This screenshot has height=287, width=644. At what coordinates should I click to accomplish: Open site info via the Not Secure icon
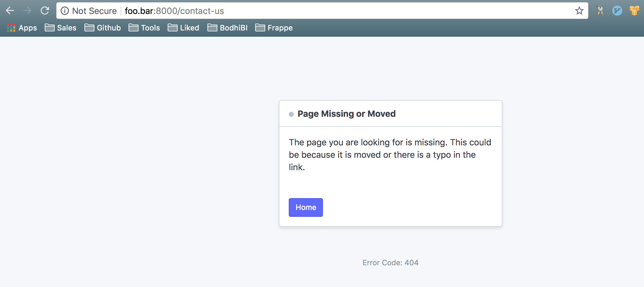pyautogui.click(x=65, y=11)
